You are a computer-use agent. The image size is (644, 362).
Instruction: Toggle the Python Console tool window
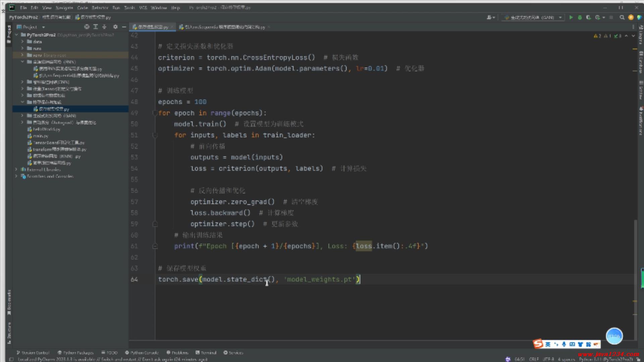click(142, 353)
